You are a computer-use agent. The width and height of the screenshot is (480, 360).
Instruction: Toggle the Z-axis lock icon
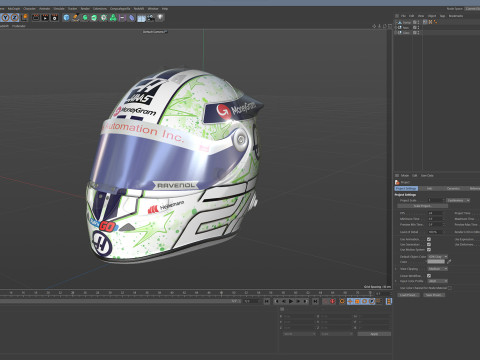tap(15, 17)
